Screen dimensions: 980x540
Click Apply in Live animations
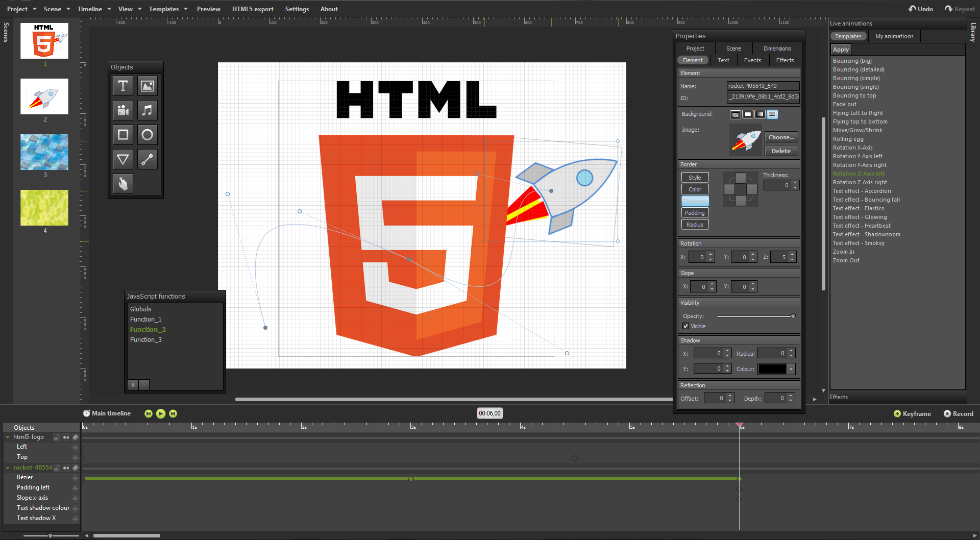(841, 50)
